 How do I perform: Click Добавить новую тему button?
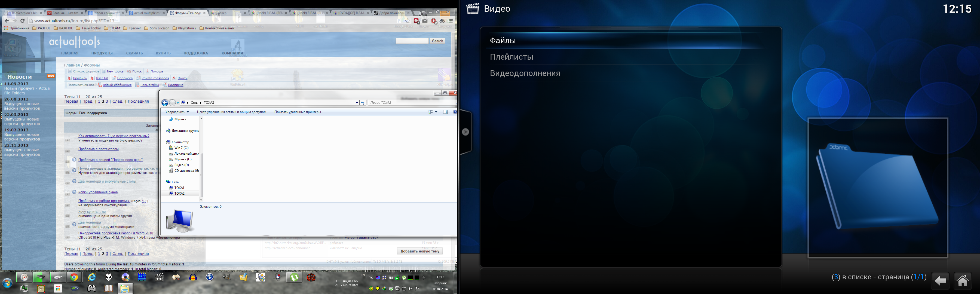419,251
